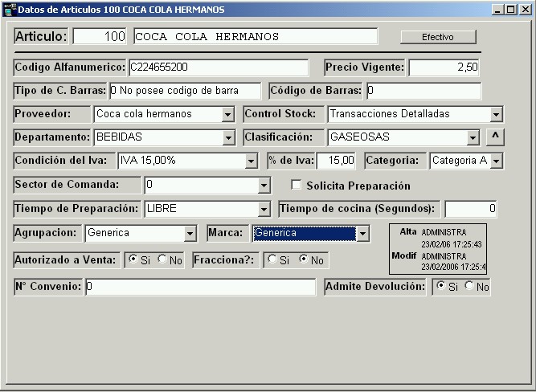Open the Tiempo de Preparación dropdown
536x392 pixels.
pos(264,209)
